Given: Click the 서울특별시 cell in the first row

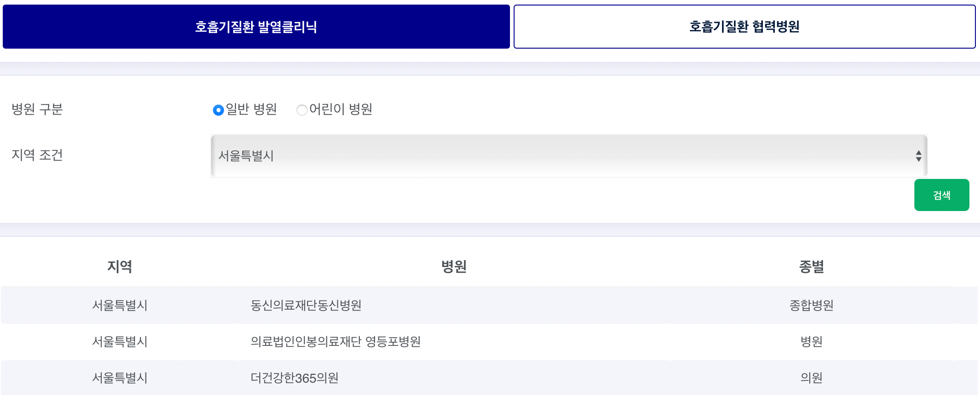Looking at the screenshot, I should click(x=120, y=305).
